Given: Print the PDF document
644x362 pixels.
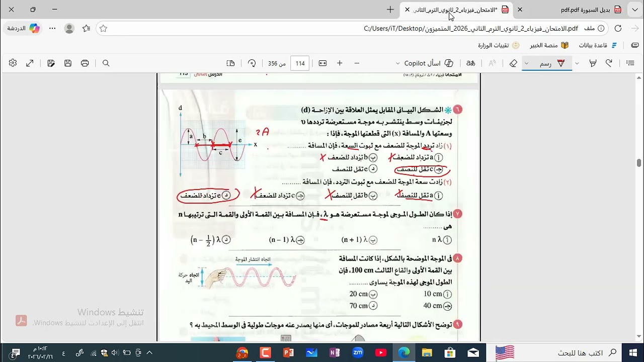Looking at the screenshot, I should pyautogui.click(x=85, y=63).
